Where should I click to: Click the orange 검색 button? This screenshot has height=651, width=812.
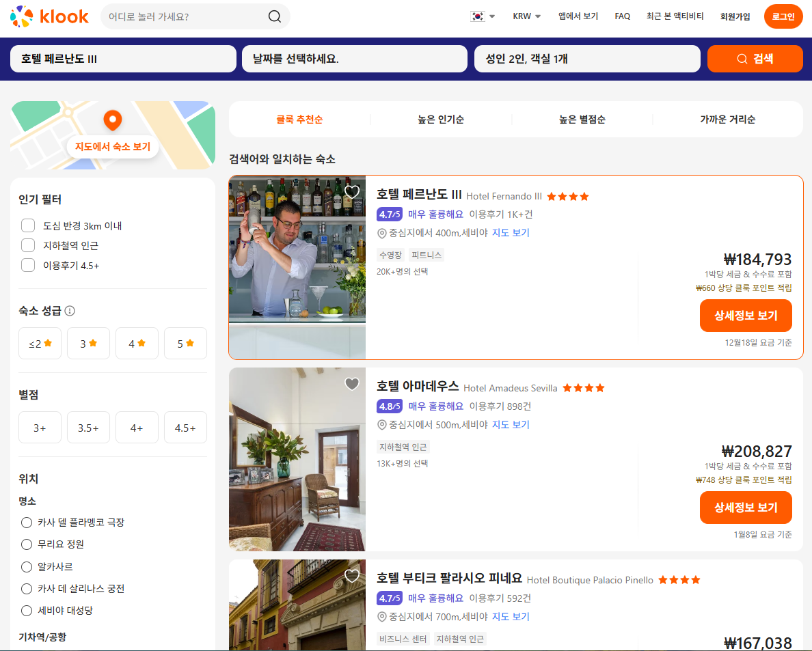[x=755, y=59]
